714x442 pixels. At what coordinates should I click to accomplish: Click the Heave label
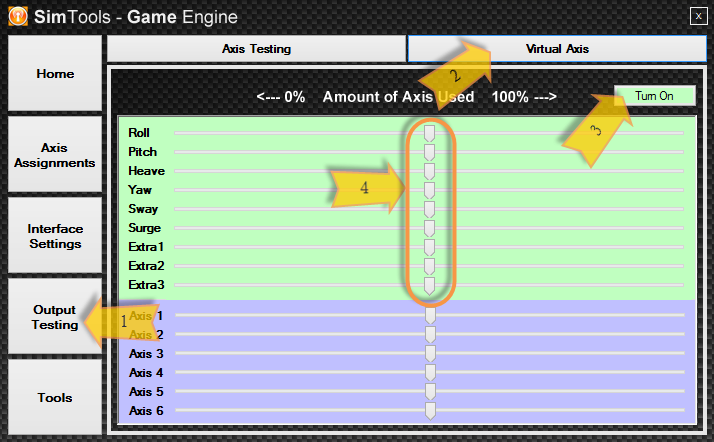pyautogui.click(x=146, y=171)
